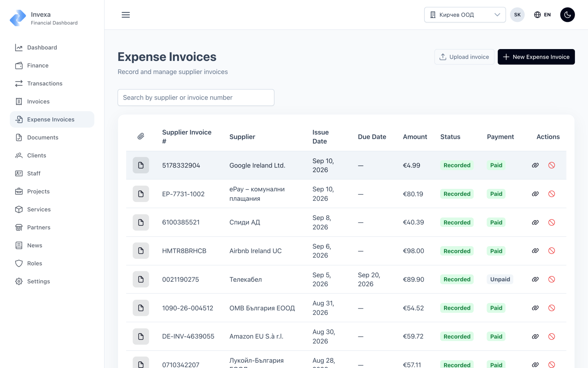The height and width of the screenshot is (368, 588).
Task: Open News in sidebar
Action: click(x=52, y=246)
